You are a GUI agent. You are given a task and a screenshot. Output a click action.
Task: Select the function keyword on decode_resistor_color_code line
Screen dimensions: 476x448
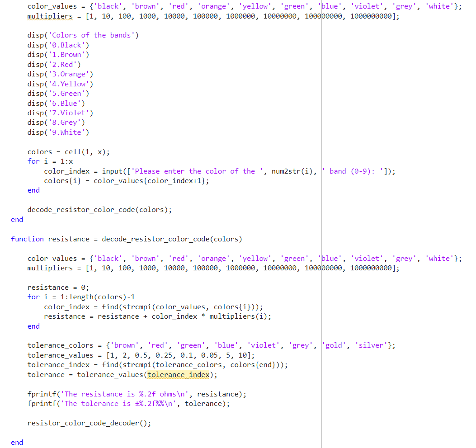[27, 239]
